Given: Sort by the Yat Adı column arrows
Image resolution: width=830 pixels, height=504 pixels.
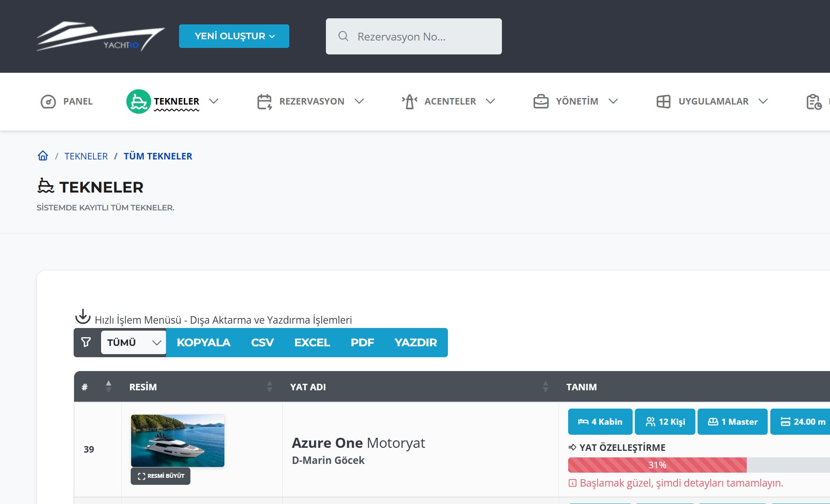Looking at the screenshot, I should tap(545, 386).
